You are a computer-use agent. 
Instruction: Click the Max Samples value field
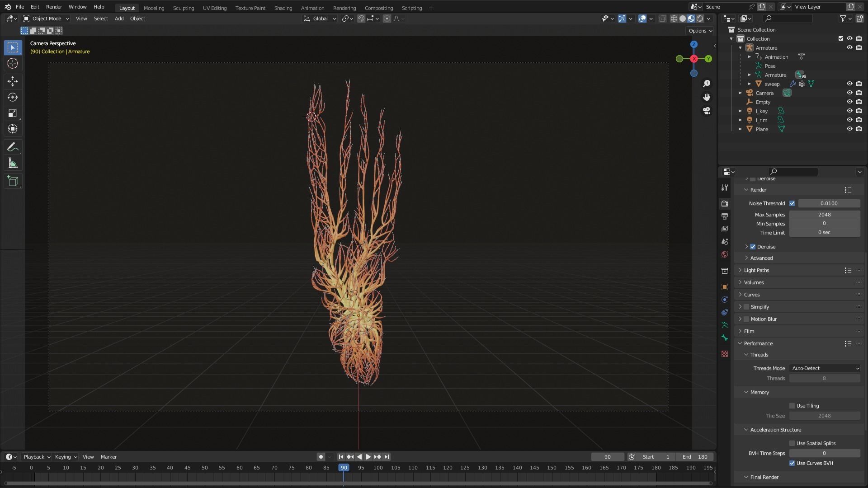pos(825,215)
